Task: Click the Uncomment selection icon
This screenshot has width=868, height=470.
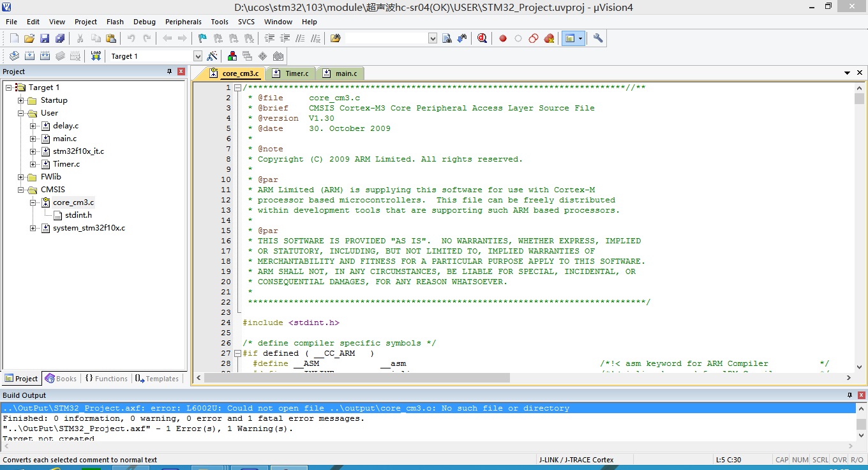Action: pyautogui.click(x=315, y=38)
